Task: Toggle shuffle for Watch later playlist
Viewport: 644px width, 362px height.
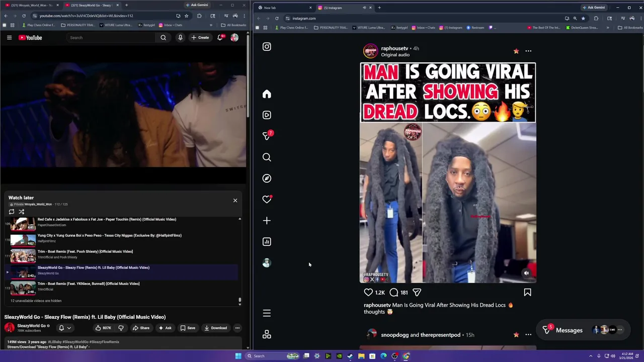Action: pyautogui.click(x=22, y=212)
